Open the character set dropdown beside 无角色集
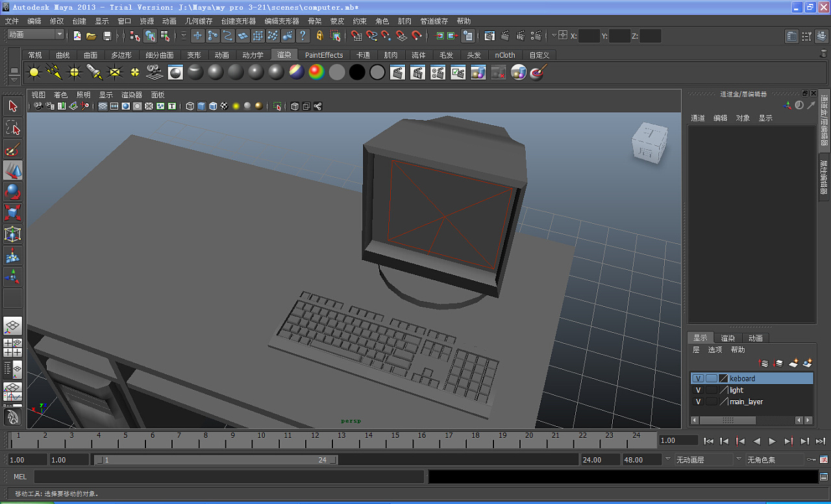 (738, 459)
